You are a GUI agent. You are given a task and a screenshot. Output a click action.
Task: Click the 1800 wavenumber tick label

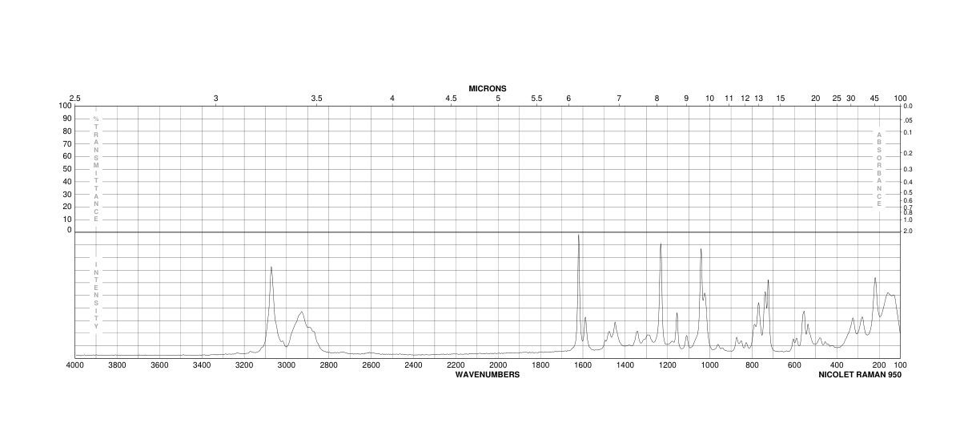coord(540,365)
